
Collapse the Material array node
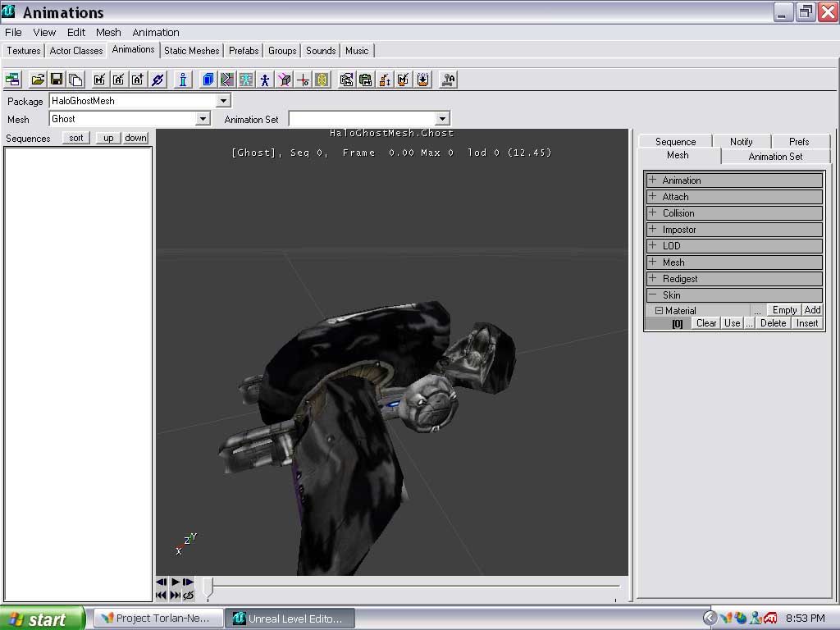(x=659, y=310)
